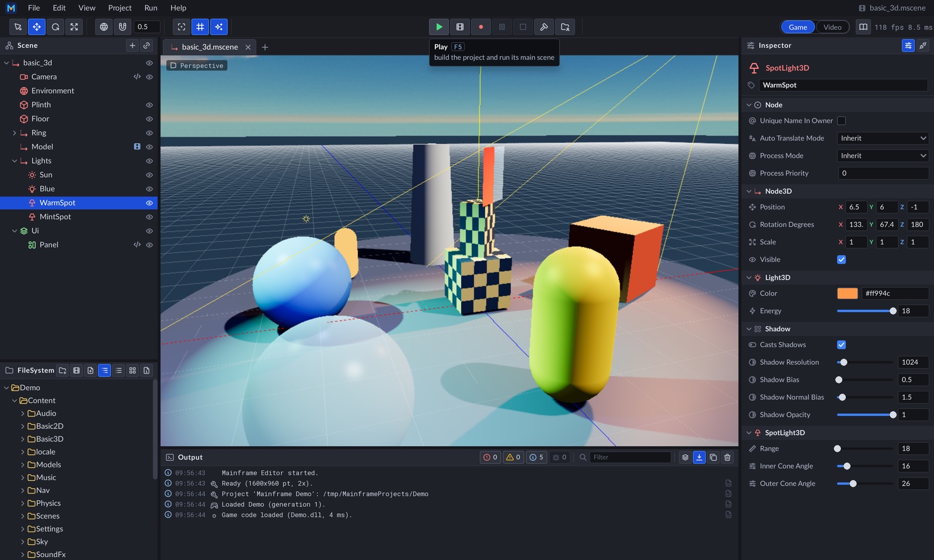Switch to Video mode
The width and height of the screenshot is (934, 560).
tap(832, 27)
